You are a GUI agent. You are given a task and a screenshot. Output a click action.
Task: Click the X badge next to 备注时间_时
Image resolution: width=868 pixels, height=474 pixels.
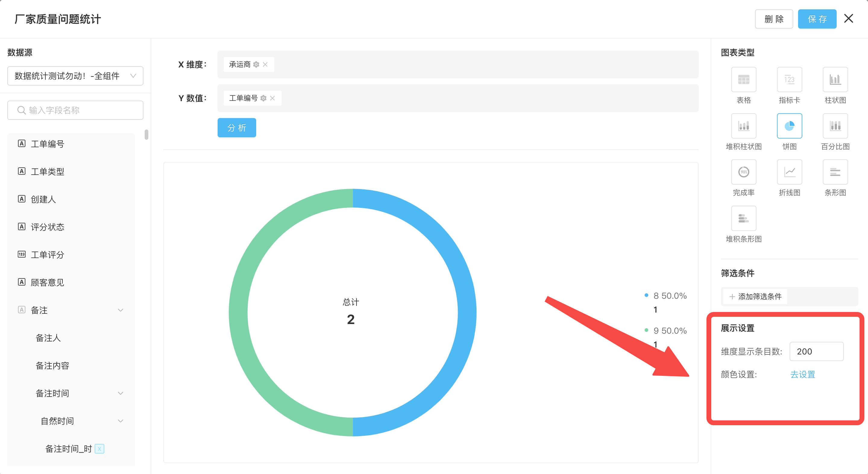(99, 449)
